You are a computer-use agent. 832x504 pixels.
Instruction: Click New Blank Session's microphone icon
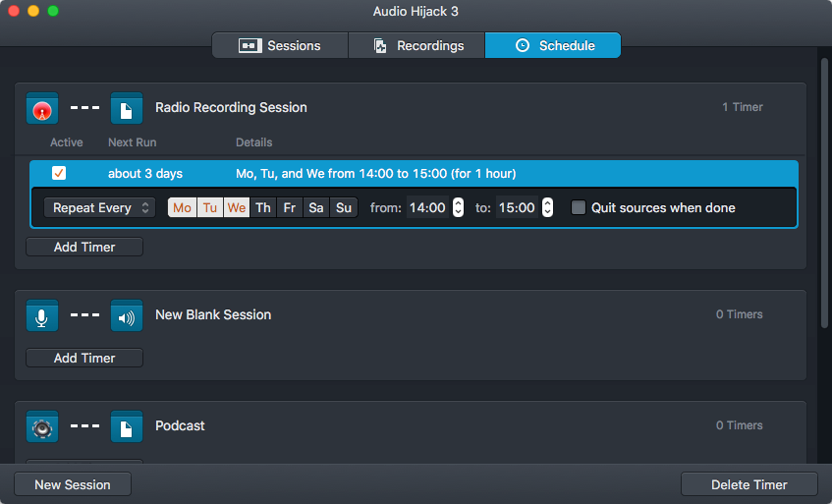[x=42, y=315]
